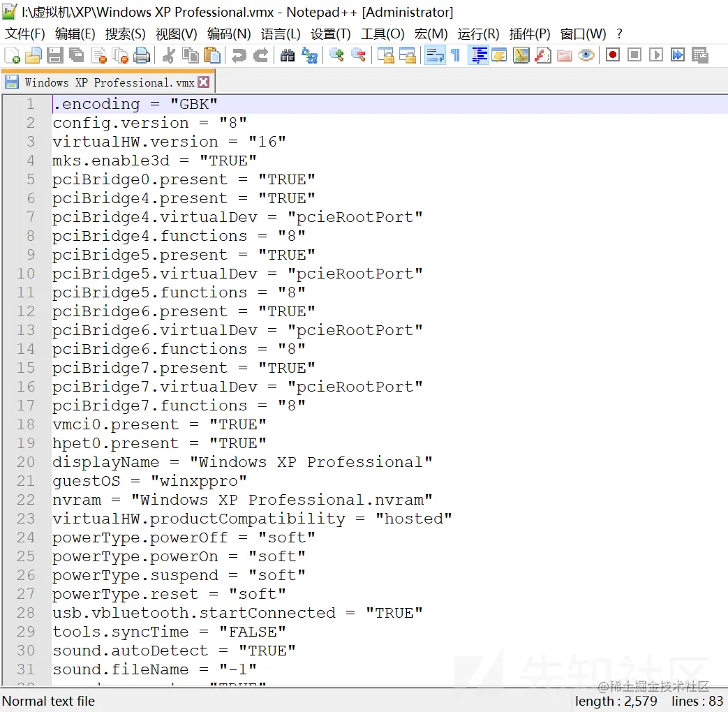Toggle synchronized vertical scrolling

click(x=385, y=55)
